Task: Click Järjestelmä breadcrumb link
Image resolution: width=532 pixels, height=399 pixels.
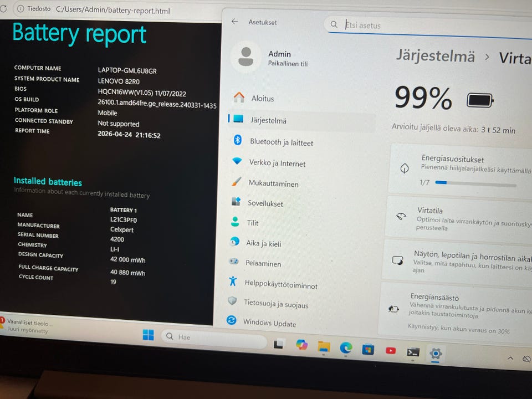Action: coord(436,55)
